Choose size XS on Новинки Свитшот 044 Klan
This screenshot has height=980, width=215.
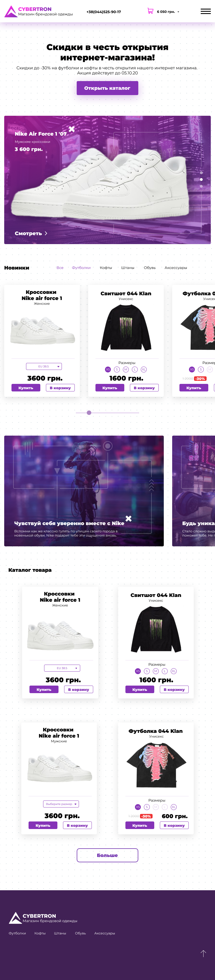(108, 369)
